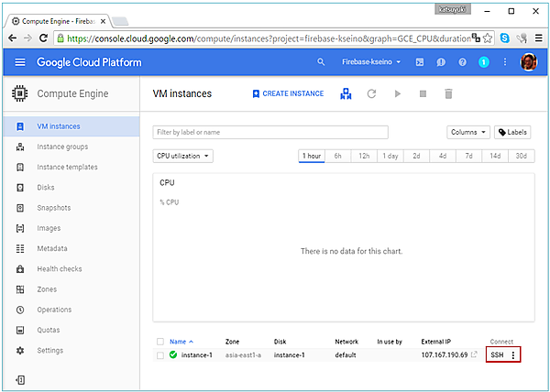550x392 pixels.
Task: Open the CPU utilization dropdown
Action: point(183,156)
